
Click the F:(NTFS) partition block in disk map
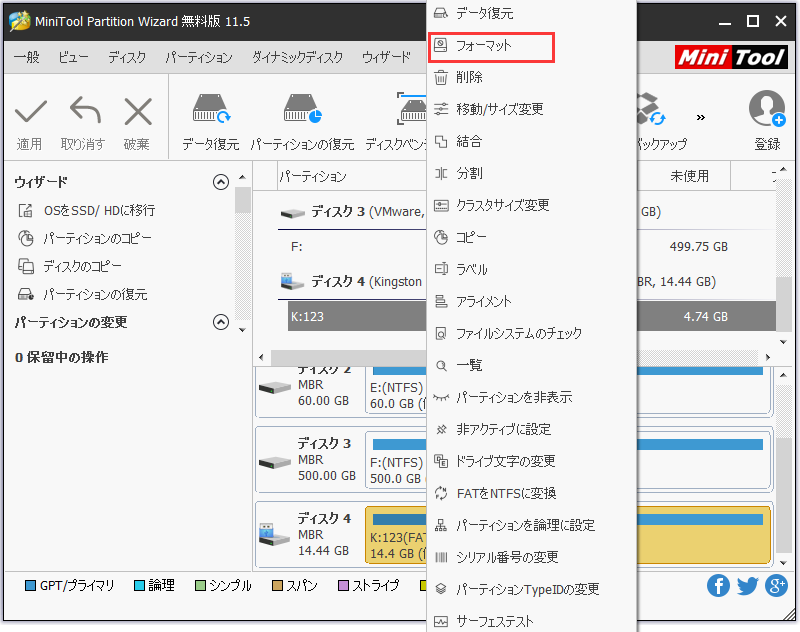[396, 460]
